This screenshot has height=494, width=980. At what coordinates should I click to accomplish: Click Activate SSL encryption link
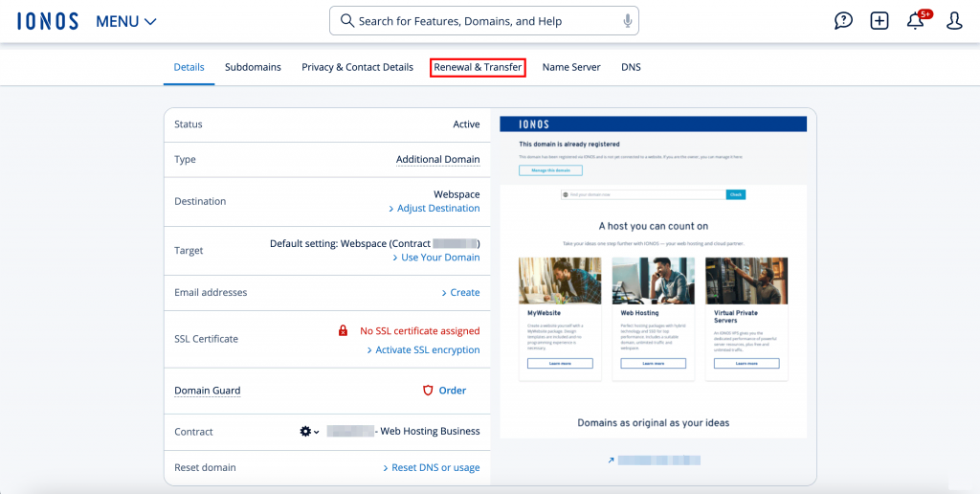click(427, 350)
